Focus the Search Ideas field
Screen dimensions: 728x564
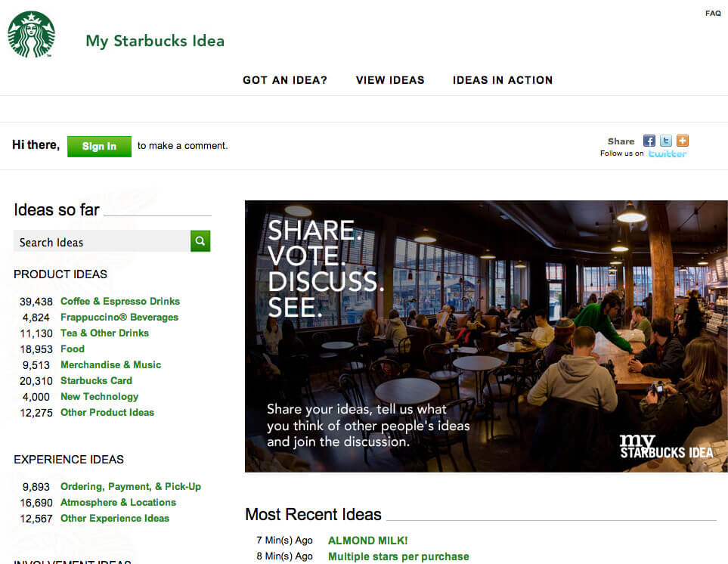click(x=102, y=241)
